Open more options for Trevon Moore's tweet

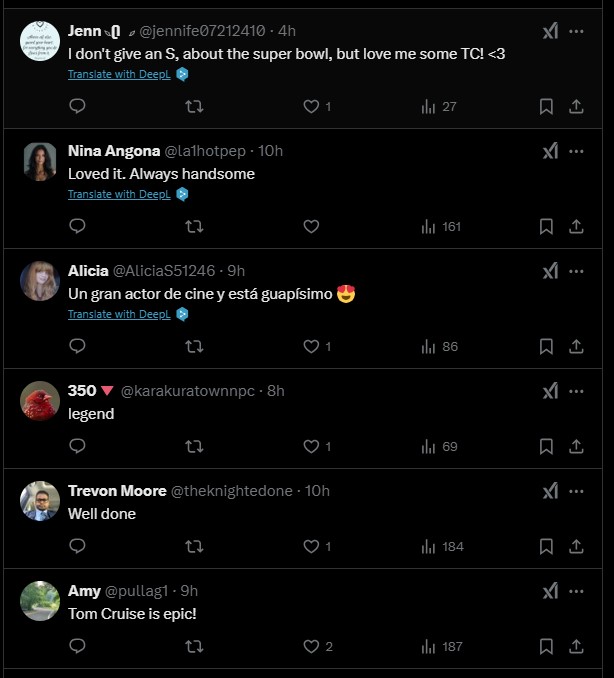pos(576,491)
